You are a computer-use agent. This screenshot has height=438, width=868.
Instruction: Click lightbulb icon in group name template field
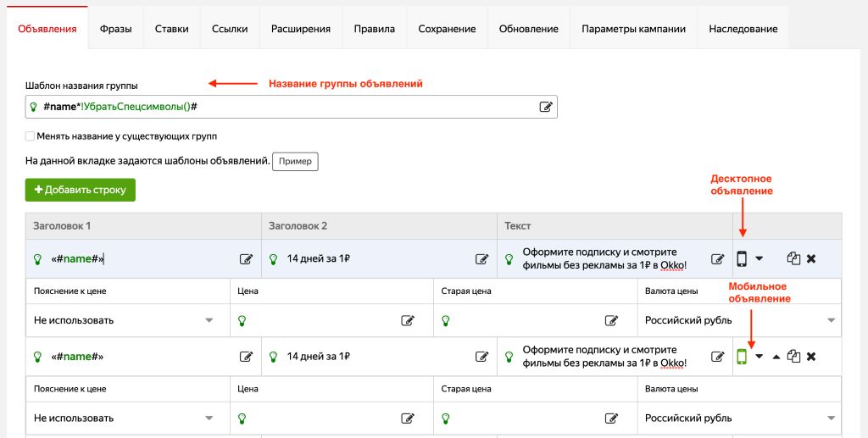pos(34,107)
